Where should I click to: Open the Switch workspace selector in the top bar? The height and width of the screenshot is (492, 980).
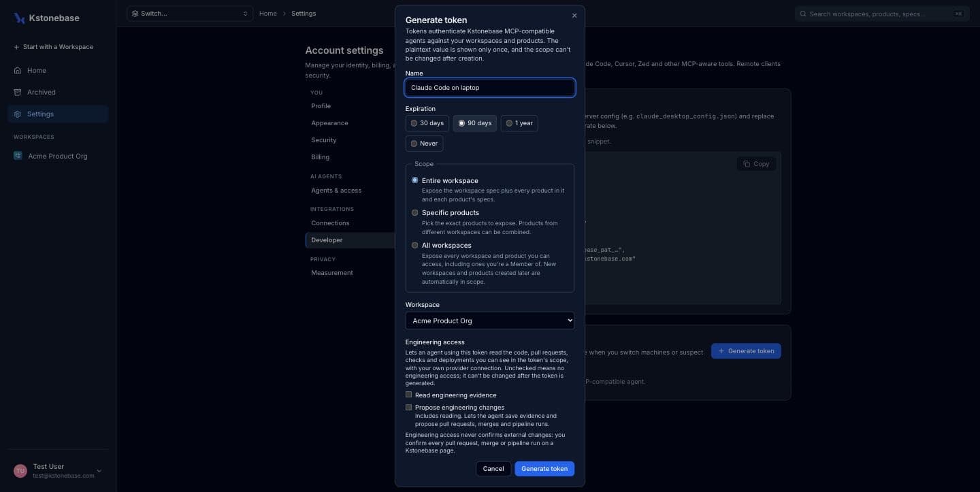(190, 14)
